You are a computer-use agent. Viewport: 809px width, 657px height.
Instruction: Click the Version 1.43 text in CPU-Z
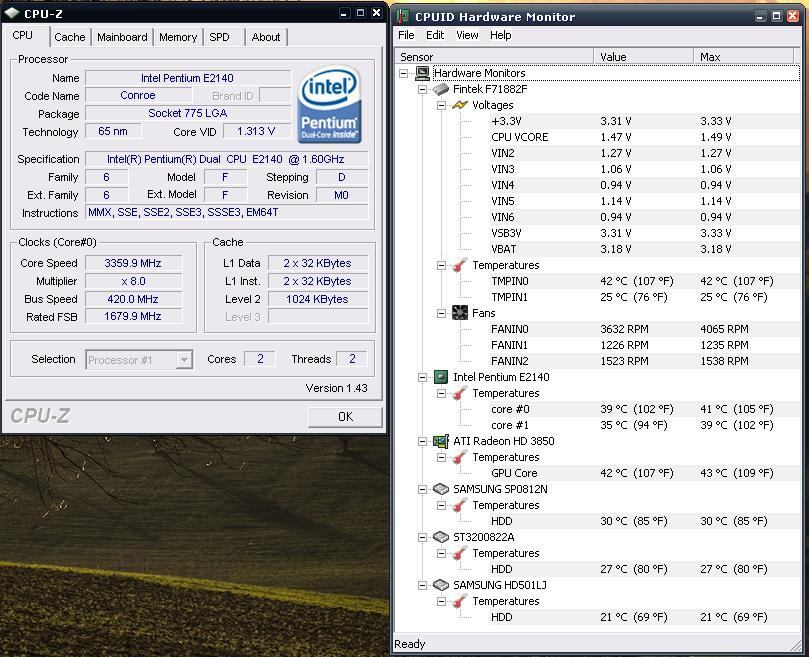336,388
